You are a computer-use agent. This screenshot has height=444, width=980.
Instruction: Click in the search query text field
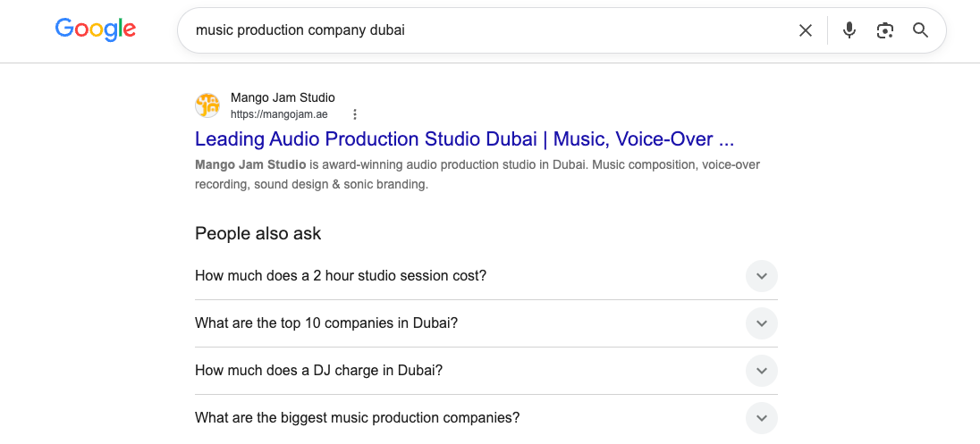point(487,30)
